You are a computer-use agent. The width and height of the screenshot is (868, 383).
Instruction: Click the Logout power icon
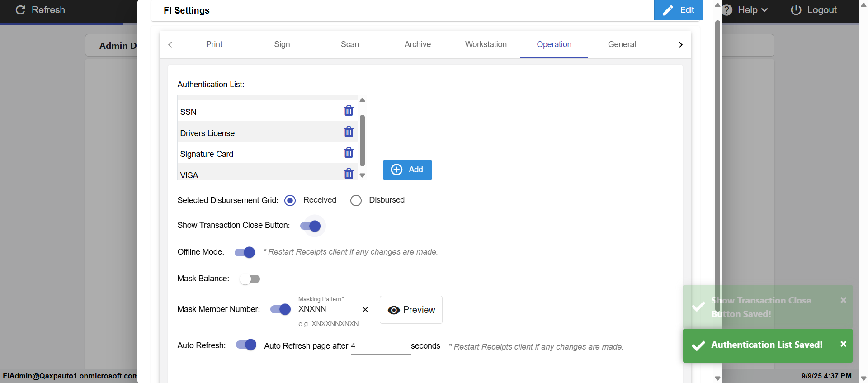(x=796, y=10)
